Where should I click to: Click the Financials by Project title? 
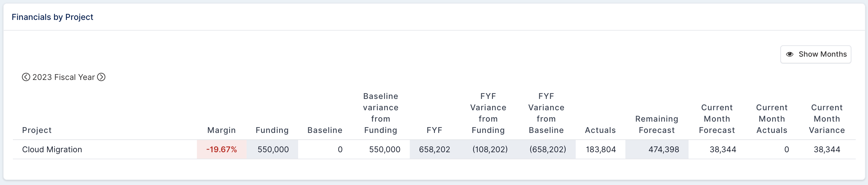click(x=52, y=17)
